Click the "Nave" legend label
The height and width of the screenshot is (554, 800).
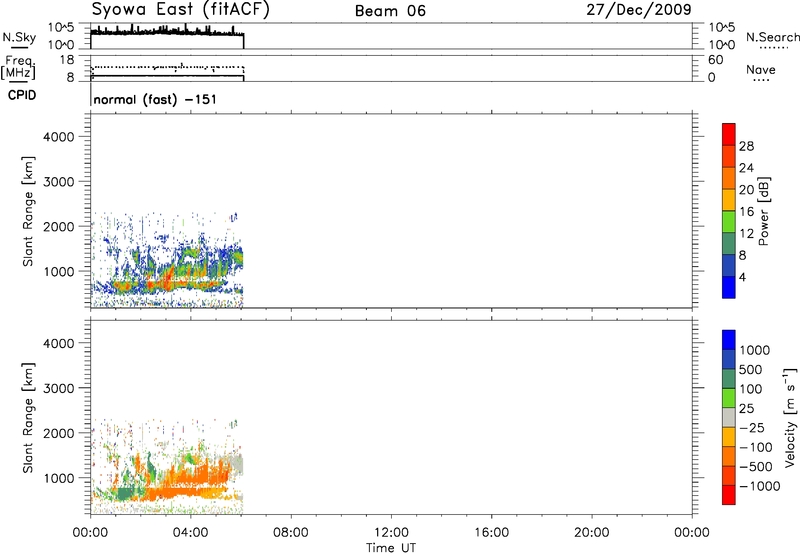(760, 69)
